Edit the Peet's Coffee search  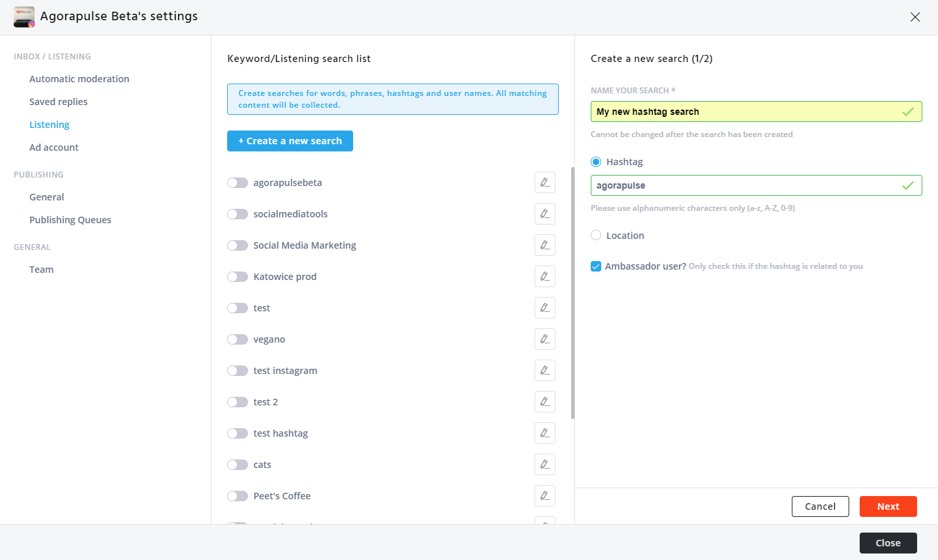click(544, 496)
